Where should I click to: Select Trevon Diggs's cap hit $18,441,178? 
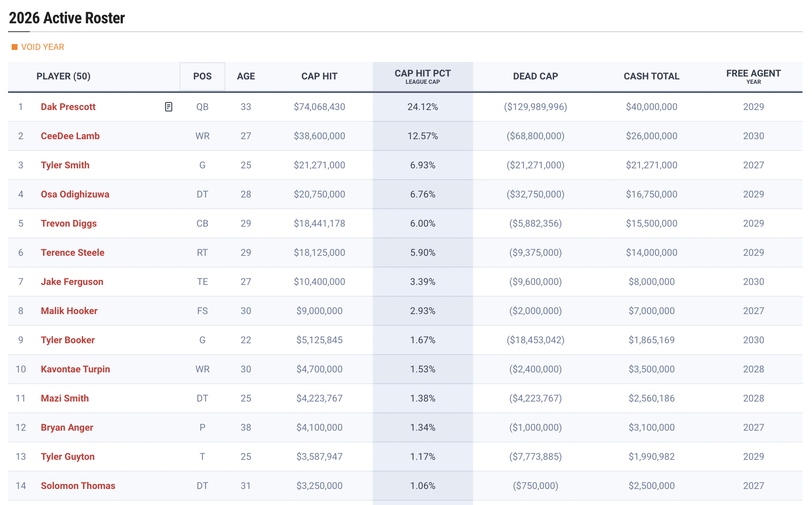click(320, 223)
